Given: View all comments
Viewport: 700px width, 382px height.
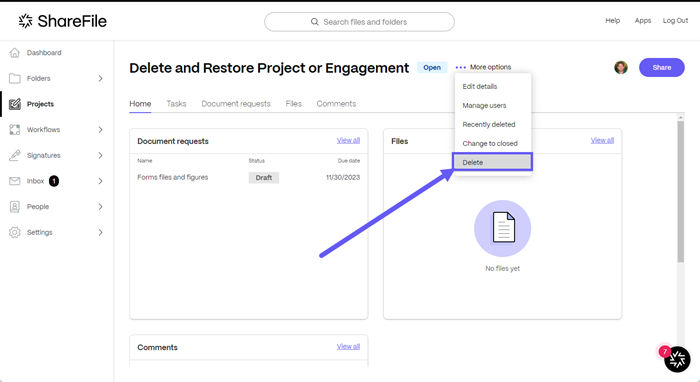Looking at the screenshot, I should pos(348,346).
